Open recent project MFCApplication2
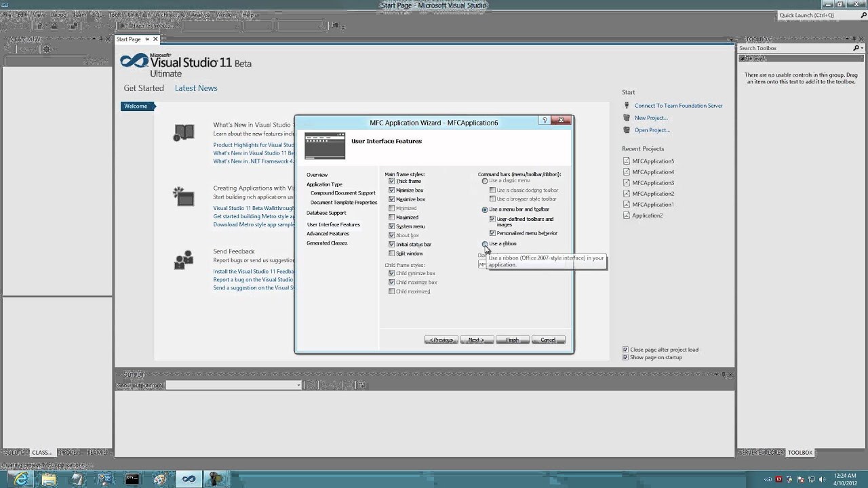The width and height of the screenshot is (868, 488). 653,194
